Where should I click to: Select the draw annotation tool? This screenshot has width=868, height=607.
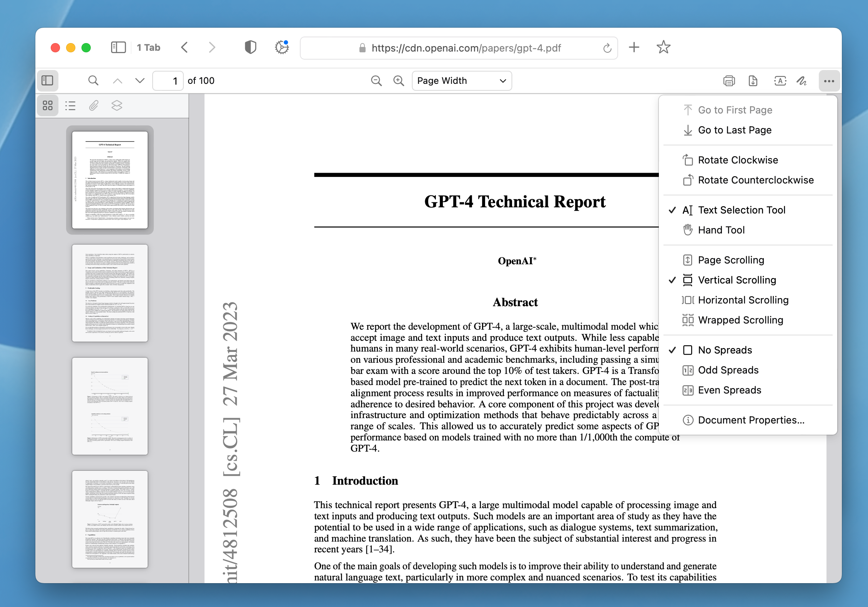click(x=802, y=81)
